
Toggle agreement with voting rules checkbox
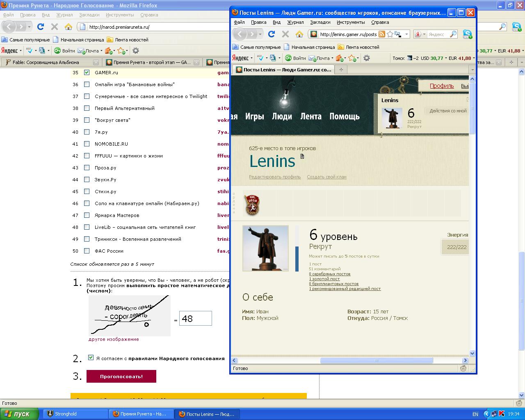point(91,358)
